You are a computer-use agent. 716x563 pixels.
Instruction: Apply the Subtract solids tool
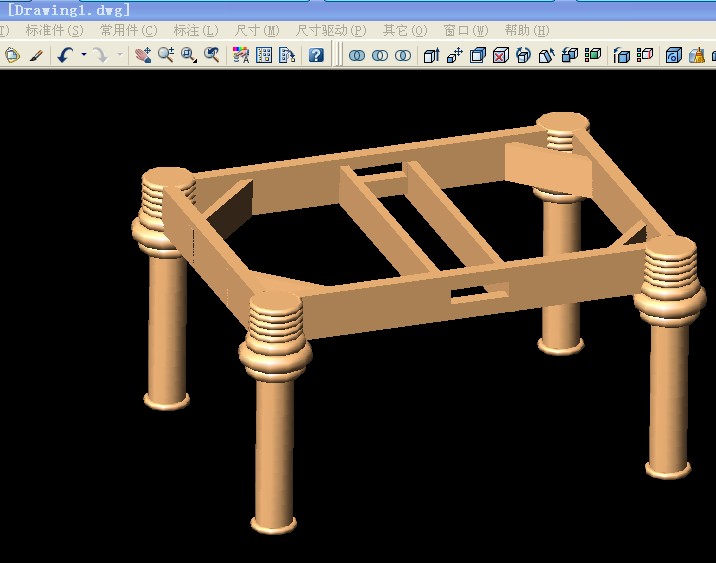tap(380, 56)
